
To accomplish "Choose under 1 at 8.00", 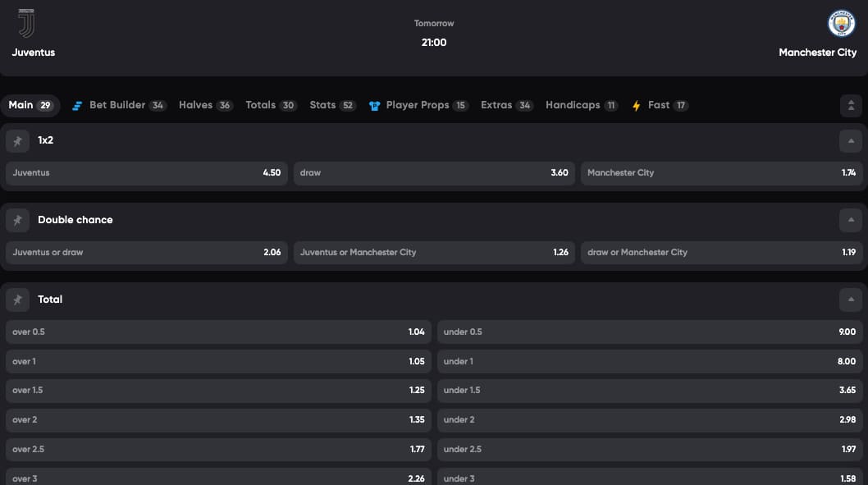I will 650,361.
